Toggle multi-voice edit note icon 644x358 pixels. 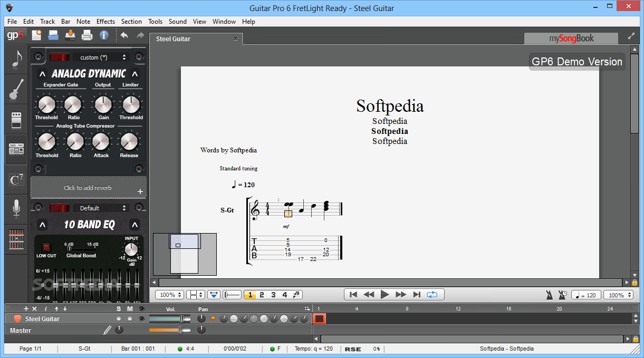coord(296,295)
